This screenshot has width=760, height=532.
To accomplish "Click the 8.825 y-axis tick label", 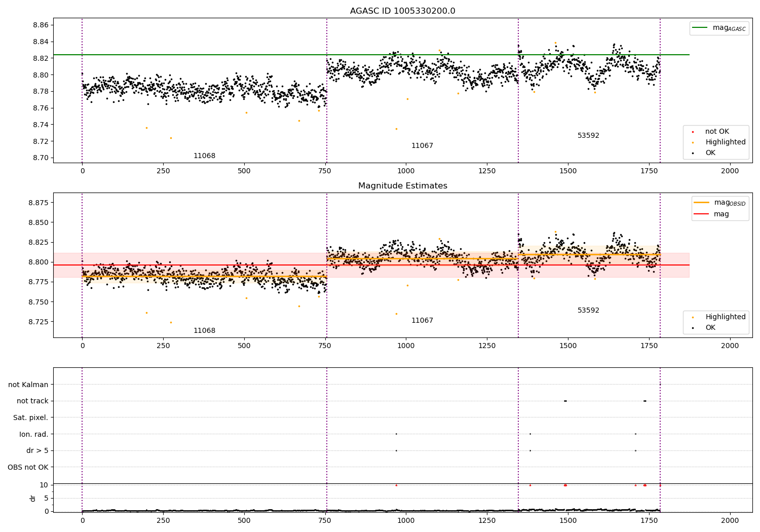I will [39, 242].
